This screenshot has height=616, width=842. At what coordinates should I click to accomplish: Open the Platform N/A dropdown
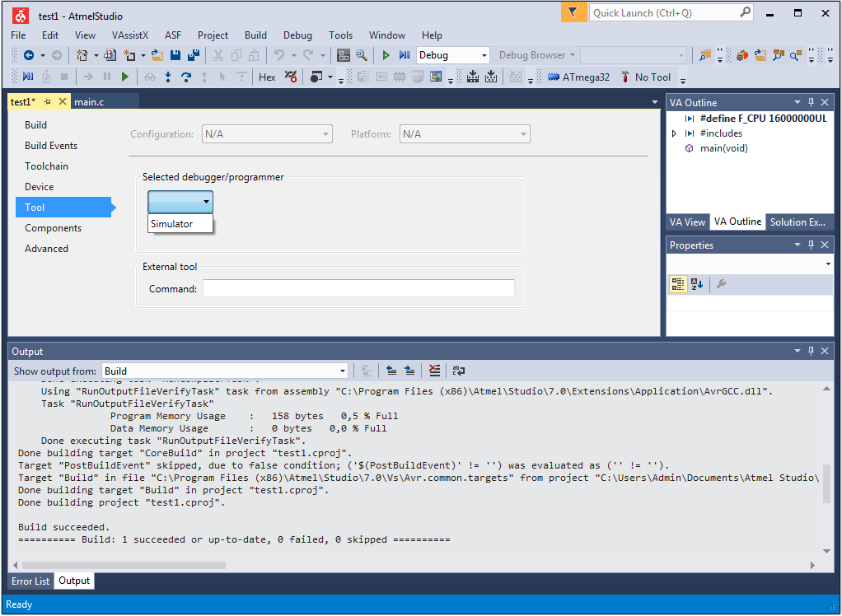point(465,134)
